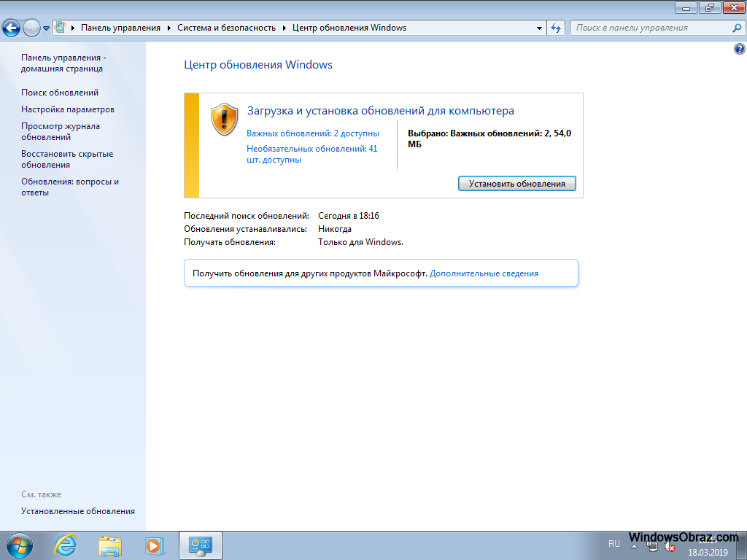Screen dimensions: 747x560
Task: Expand the arrow after Панель управления breadcrumb
Action: pyautogui.click(x=169, y=28)
